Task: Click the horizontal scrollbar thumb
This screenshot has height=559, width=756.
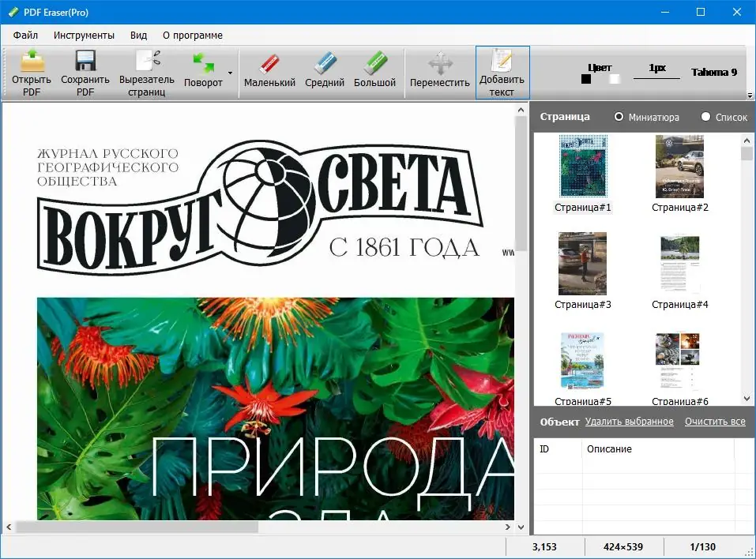Action: (x=137, y=527)
